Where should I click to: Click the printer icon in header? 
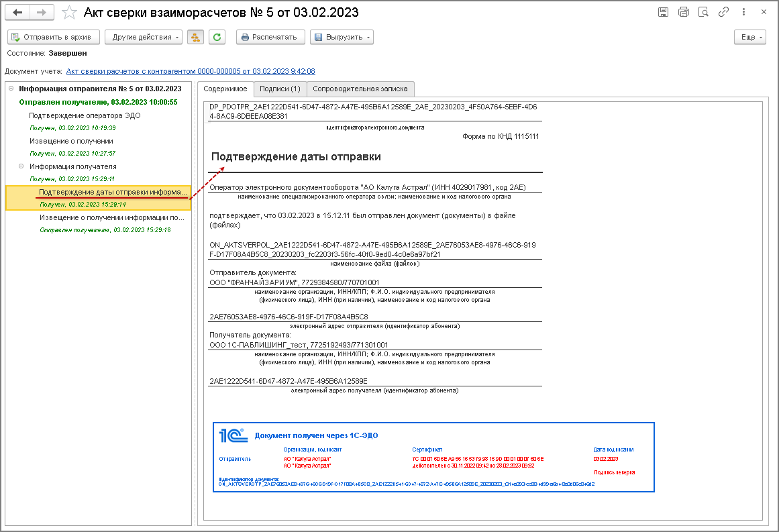point(684,12)
